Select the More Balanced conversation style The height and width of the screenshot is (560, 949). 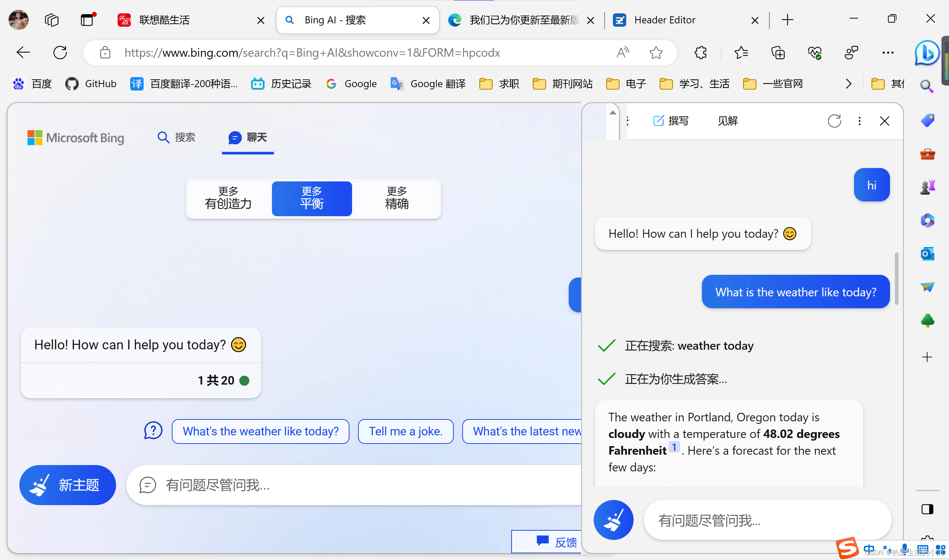312,198
